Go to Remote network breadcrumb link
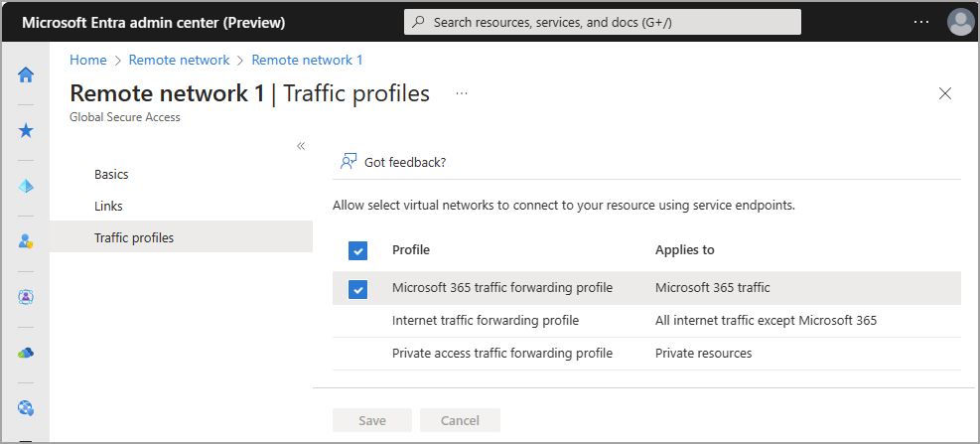The image size is (980, 444). coord(180,60)
